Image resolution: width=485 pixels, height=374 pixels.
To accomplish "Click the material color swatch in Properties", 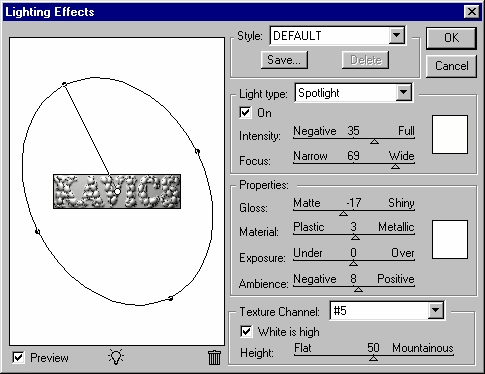I will [450, 239].
